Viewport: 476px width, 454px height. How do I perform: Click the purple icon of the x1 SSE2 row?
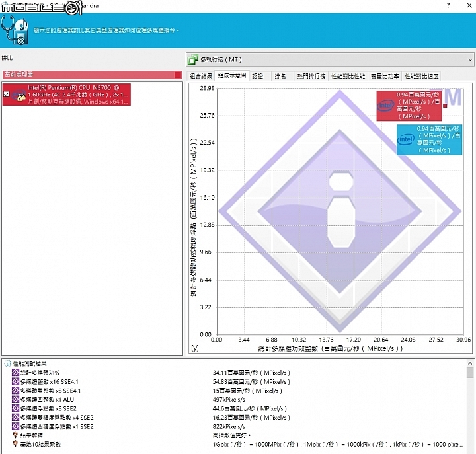pyautogui.click(x=15, y=426)
